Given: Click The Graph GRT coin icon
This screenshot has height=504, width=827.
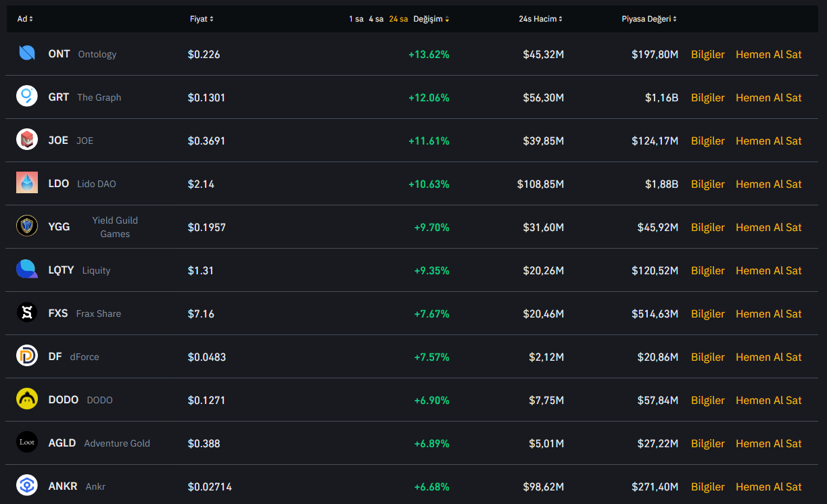Looking at the screenshot, I should coord(27,97).
